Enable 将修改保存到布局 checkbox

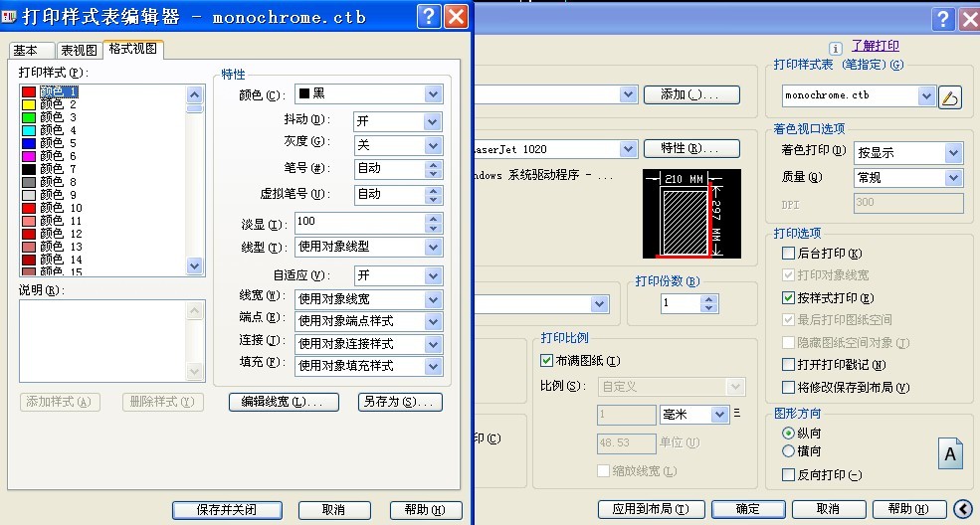(788, 387)
